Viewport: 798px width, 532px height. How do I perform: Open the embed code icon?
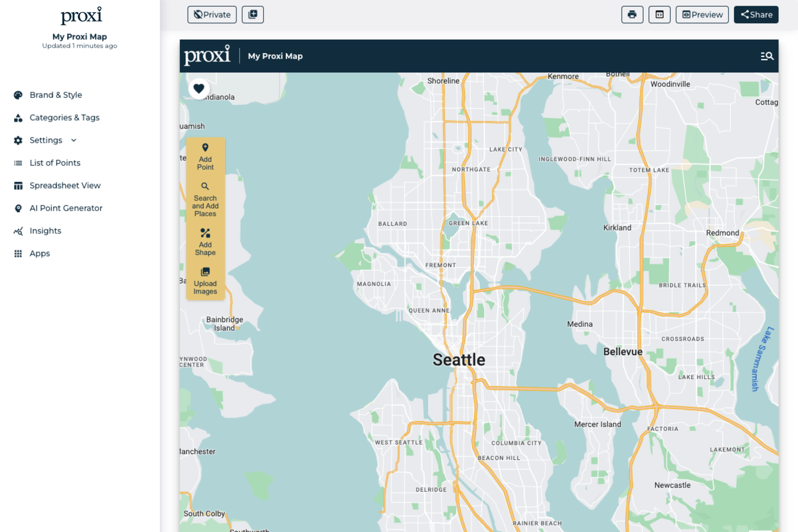coord(659,14)
